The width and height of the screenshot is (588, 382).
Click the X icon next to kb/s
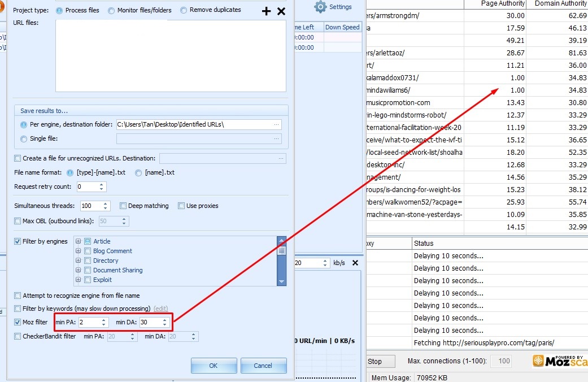click(355, 263)
